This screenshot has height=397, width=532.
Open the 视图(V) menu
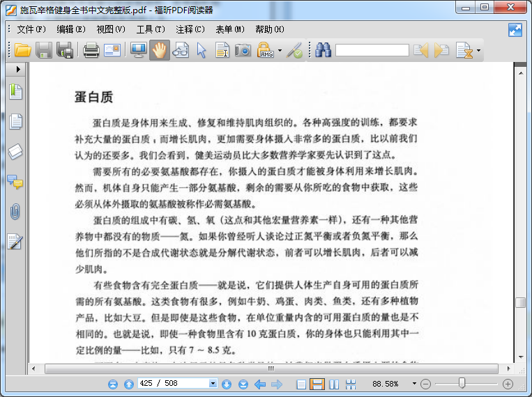111,29
